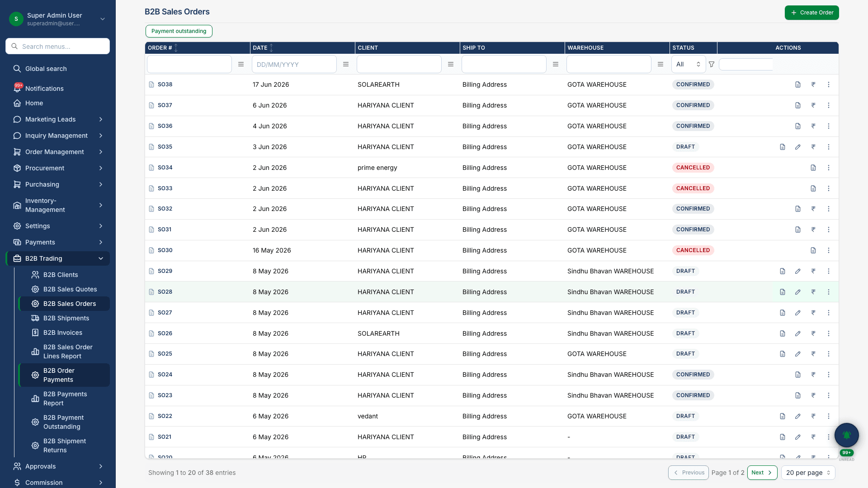Open the view document icon for SO38
The width and height of the screenshot is (868, 488).
[798, 84]
